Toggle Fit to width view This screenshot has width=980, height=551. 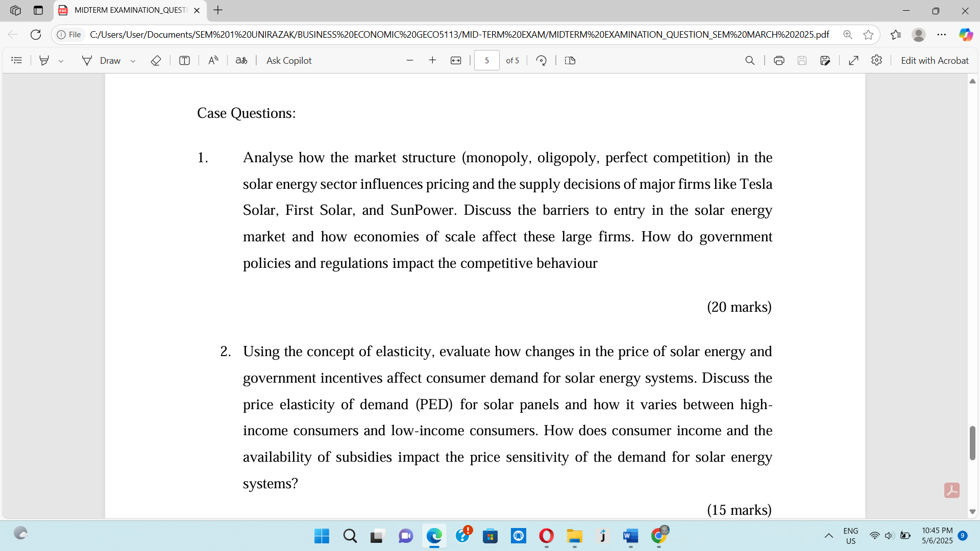(x=456, y=60)
